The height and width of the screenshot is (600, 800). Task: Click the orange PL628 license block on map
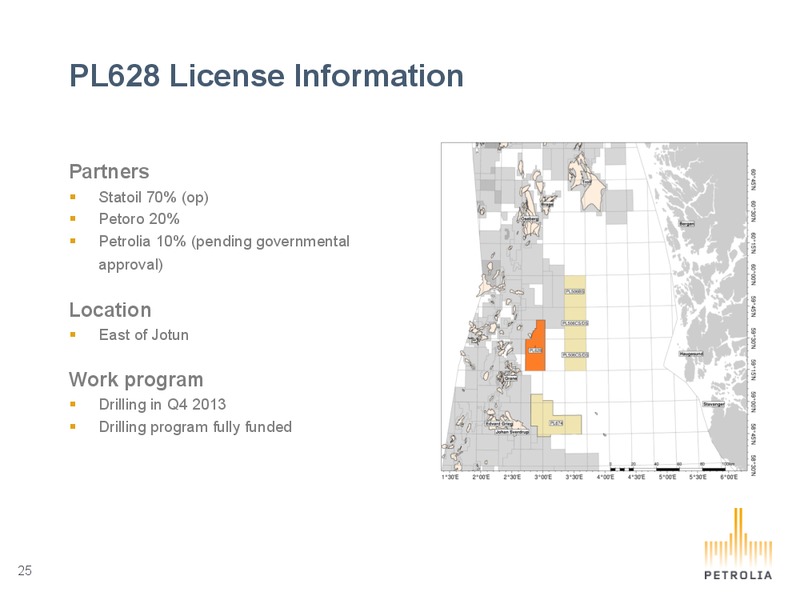point(535,346)
